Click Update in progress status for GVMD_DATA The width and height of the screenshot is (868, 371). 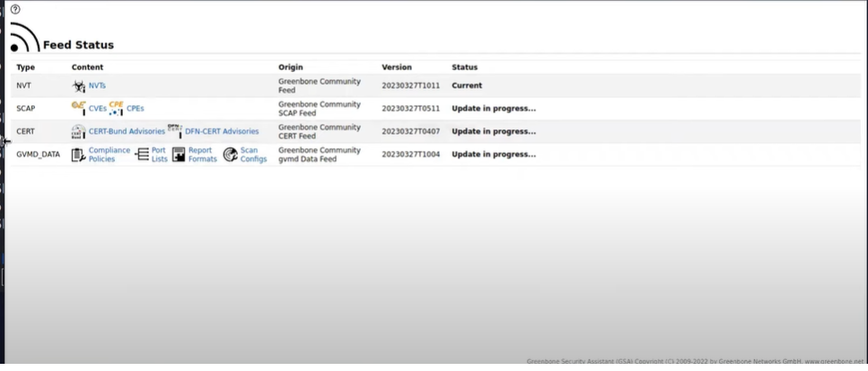point(494,155)
